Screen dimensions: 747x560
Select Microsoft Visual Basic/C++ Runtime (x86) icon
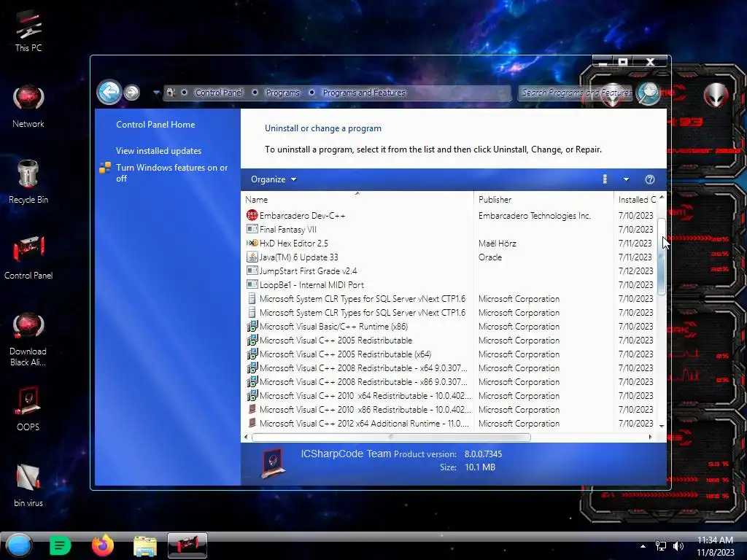252,327
